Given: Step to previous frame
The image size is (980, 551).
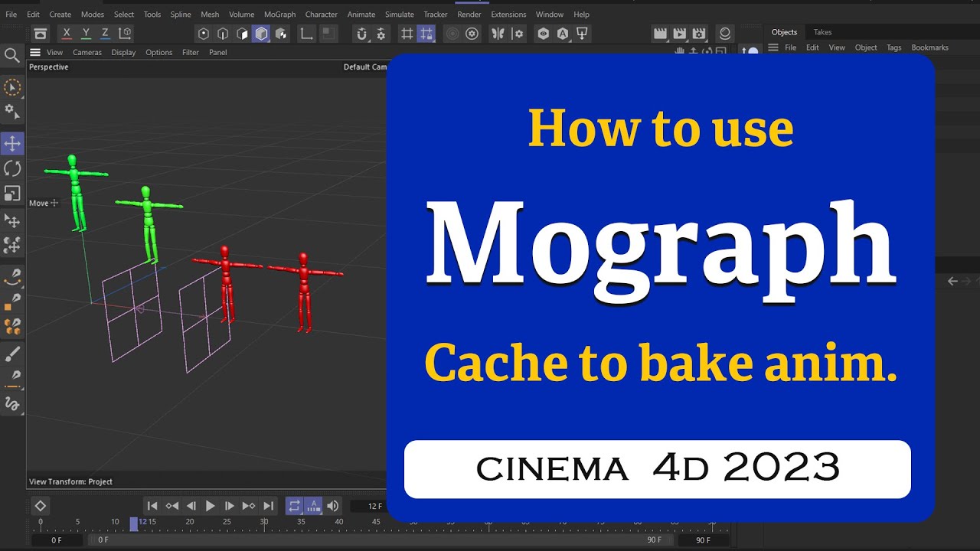Looking at the screenshot, I should [191, 506].
